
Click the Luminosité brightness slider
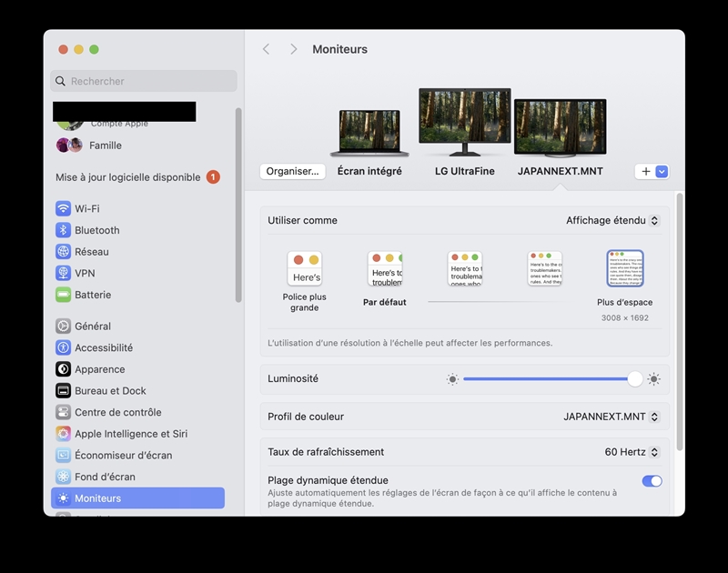pos(553,379)
